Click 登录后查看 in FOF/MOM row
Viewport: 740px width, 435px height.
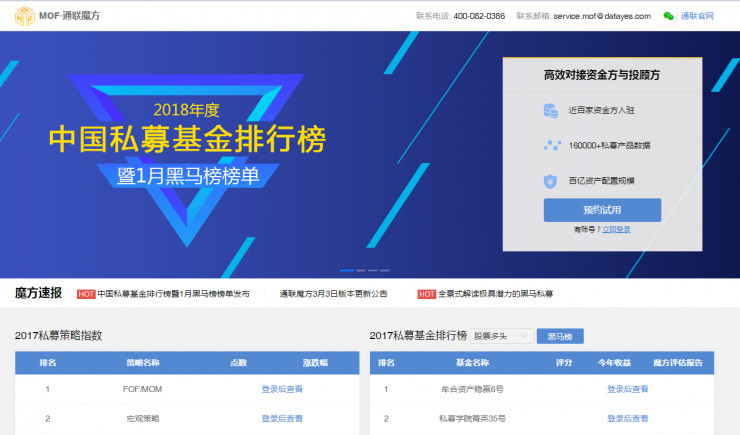[282, 389]
